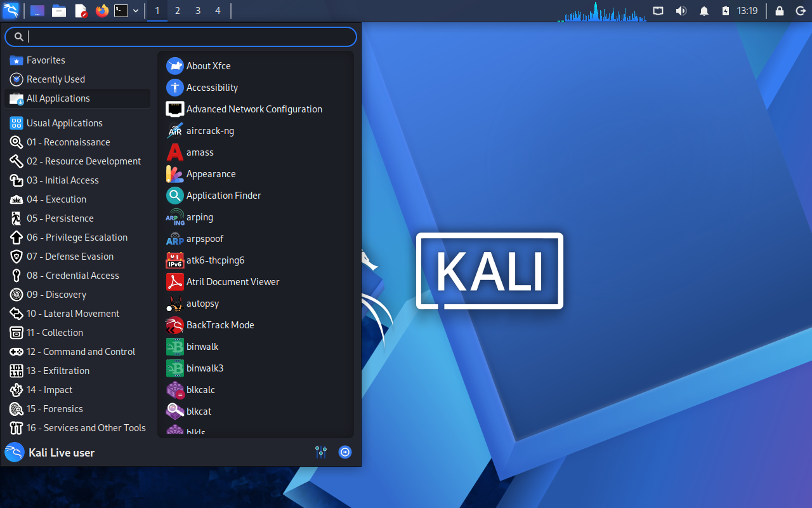The width and height of the screenshot is (812, 508).
Task: Switch to workspace 4
Action: [x=218, y=11]
